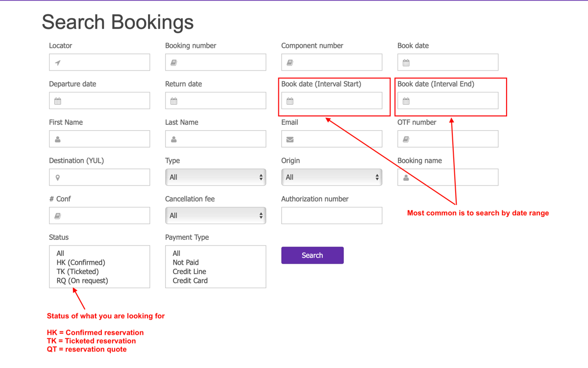The height and width of the screenshot is (368, 588).
Task: Select TK (Ticketed) status option
Action: click(x=77, y=272)
